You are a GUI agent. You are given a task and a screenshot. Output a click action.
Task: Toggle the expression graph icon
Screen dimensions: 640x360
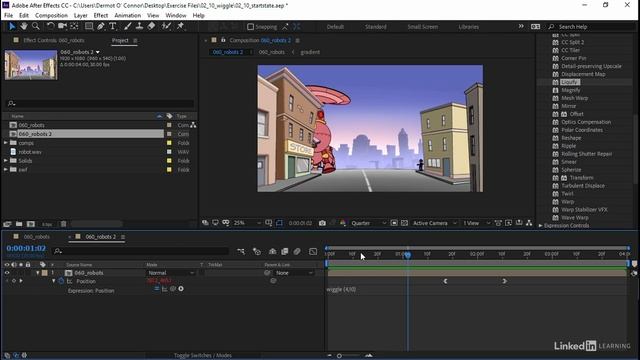tap(164, 289)
